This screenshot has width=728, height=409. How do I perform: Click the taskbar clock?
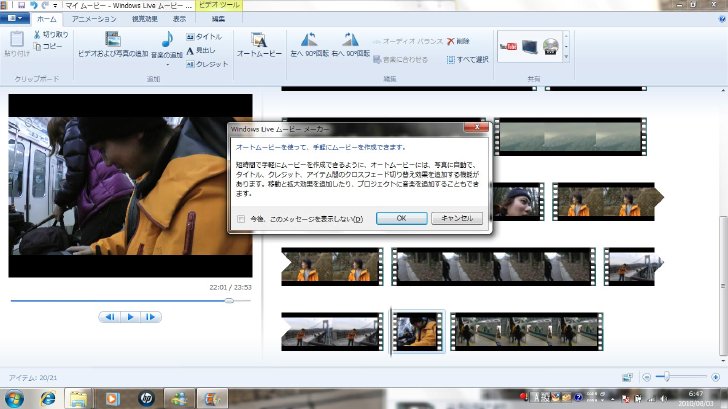pos(695,398)
